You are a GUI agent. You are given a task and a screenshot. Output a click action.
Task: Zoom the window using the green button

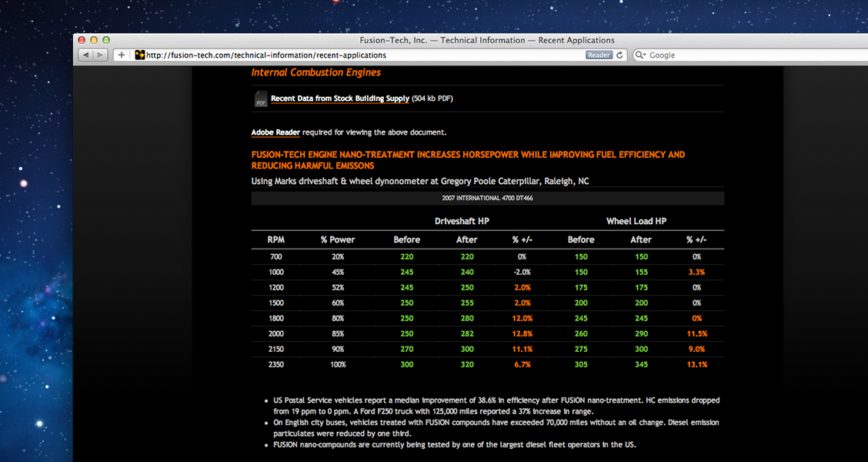(x=107, y=40)
